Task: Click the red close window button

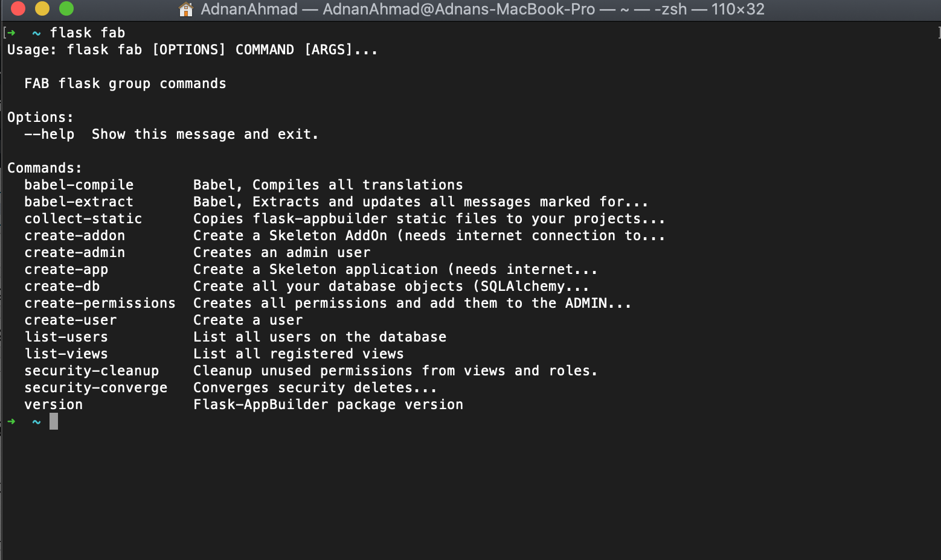Action: (18, 8)
